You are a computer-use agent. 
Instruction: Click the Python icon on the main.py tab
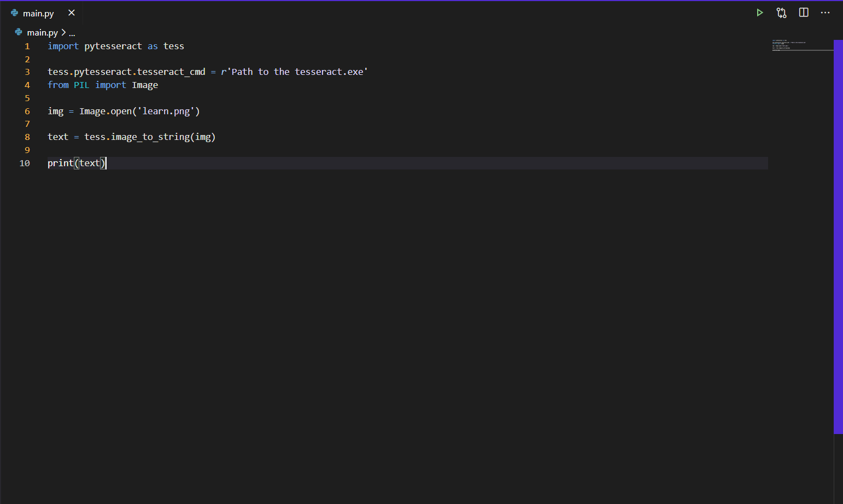click(15, 13)
